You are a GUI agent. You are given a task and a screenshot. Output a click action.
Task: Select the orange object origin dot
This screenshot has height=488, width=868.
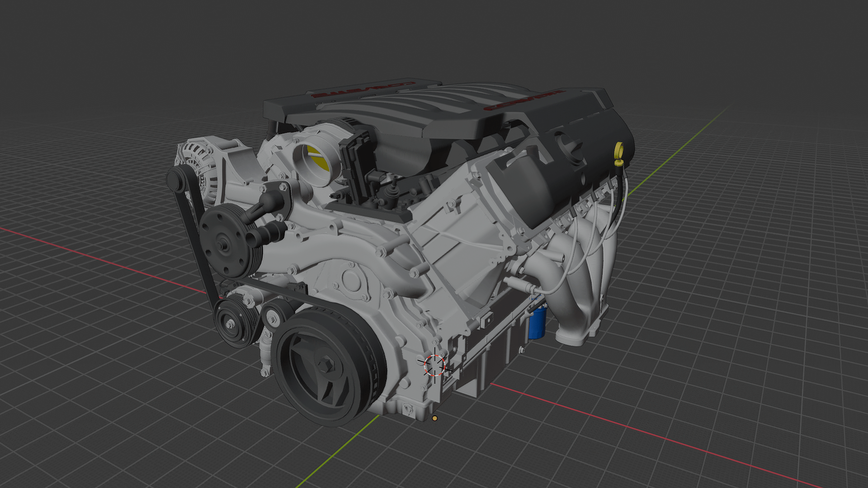tap(434, 418)
